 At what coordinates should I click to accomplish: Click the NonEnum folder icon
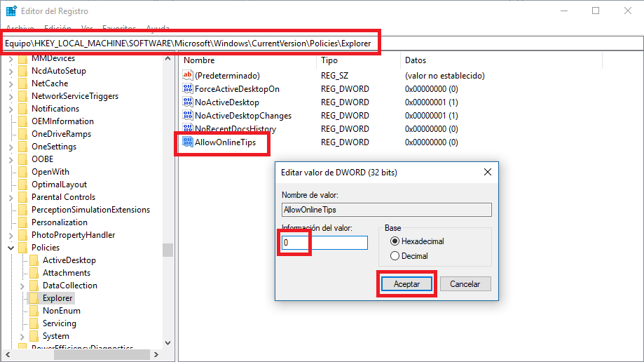pos(34,311)
